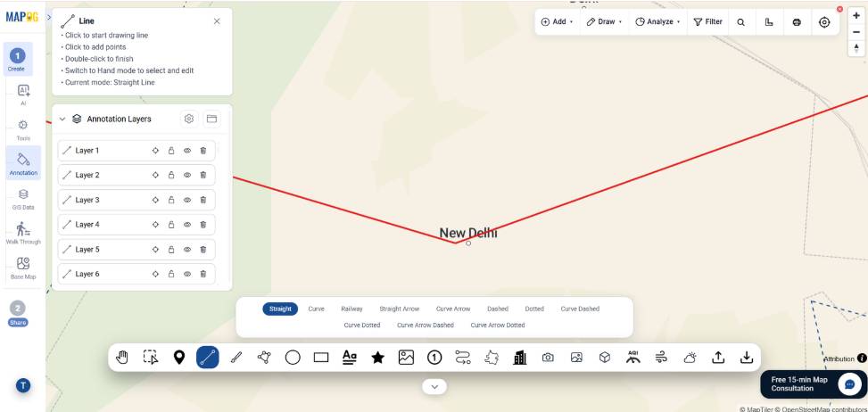868x412 pixels.
Task: Select the star symbol tool
Action: pos(378,358)
